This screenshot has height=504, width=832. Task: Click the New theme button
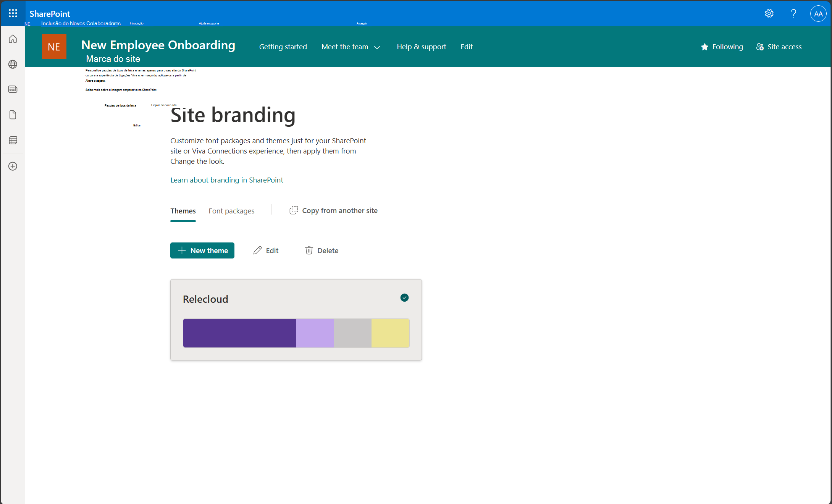pos(202,250)
